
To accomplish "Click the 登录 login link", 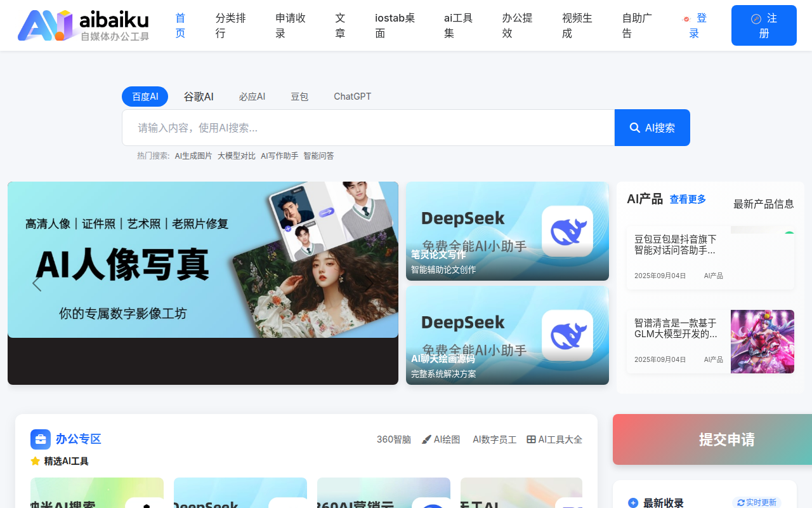I will [696, 25].
